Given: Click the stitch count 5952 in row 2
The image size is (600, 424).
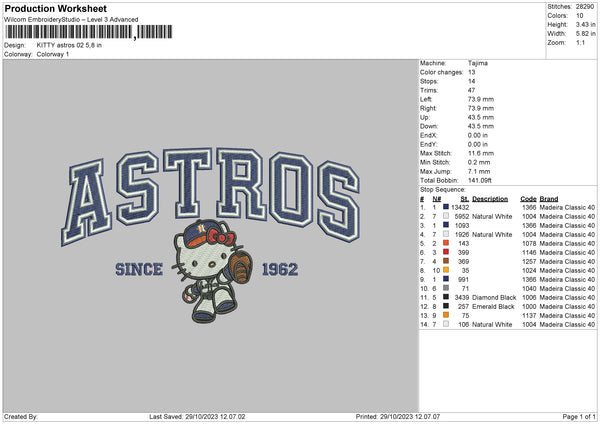Looking at the screenshot, I should point(461,217).
